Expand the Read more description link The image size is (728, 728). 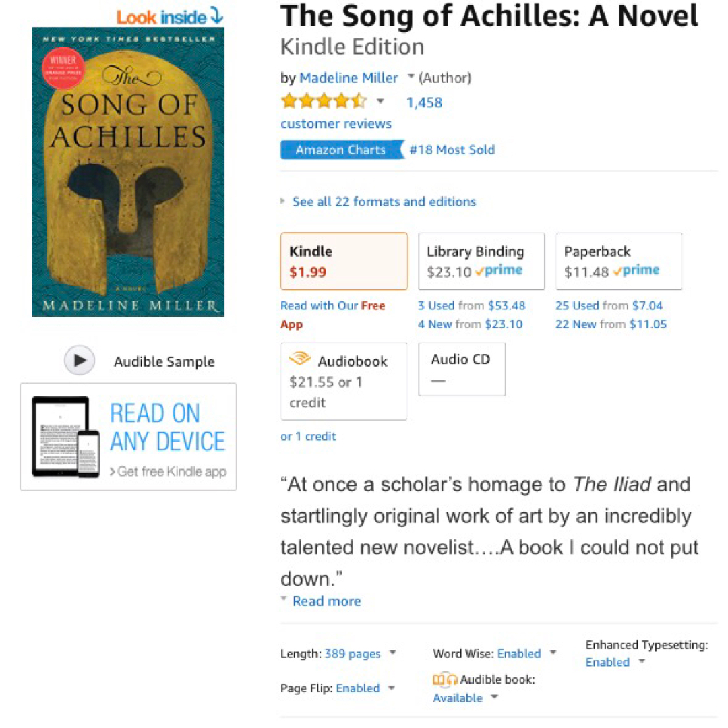coord(326,601)
